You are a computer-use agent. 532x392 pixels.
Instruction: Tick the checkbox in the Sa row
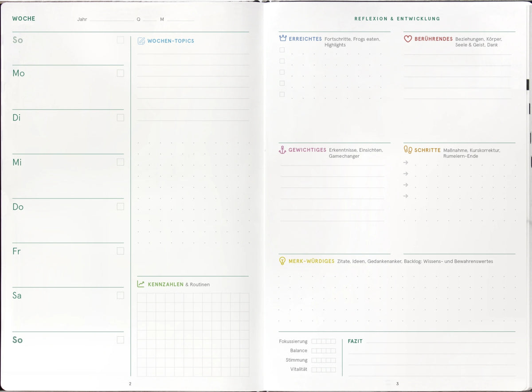tap(121, 295)
